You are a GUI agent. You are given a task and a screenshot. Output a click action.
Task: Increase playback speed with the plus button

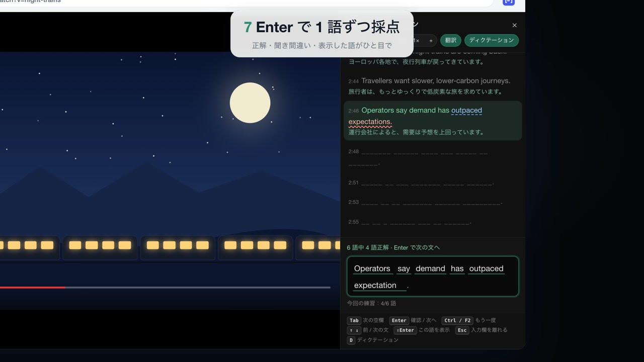click(x=431, y=41)
